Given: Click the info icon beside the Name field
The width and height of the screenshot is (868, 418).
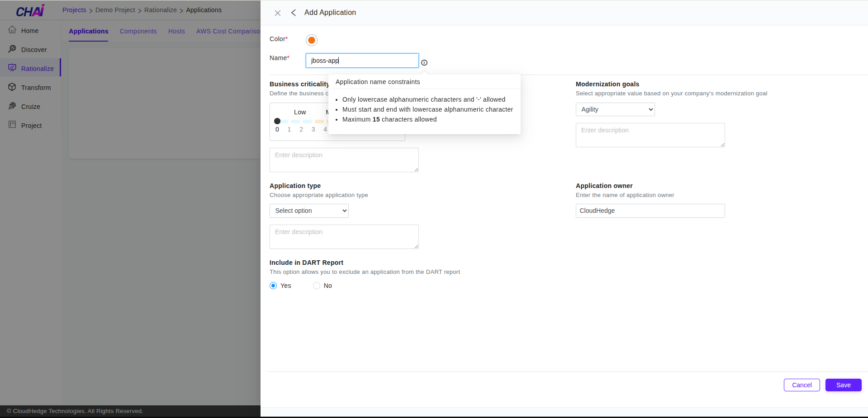Looking at the screenshot, I should [424, 62].
